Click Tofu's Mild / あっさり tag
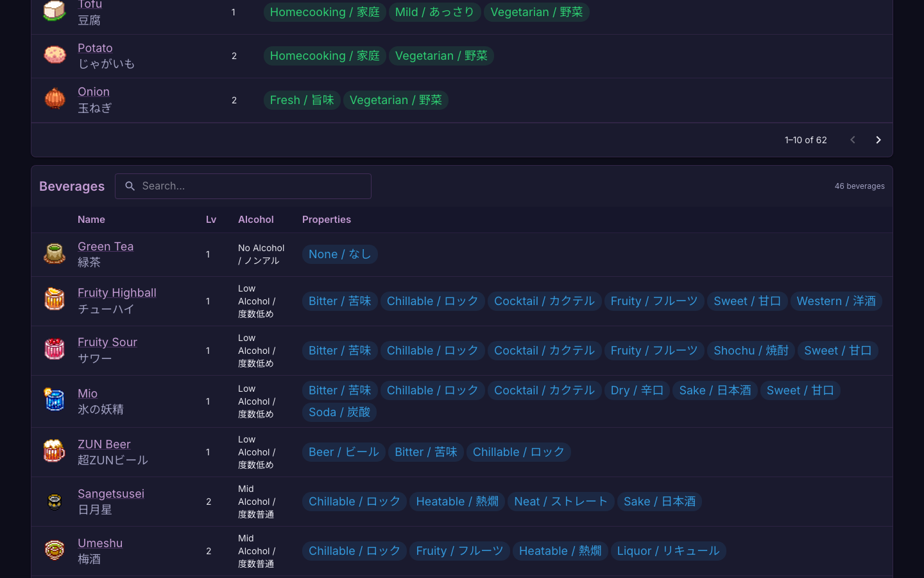This screenshot has width=924, height=578. [x=434, y=12]
